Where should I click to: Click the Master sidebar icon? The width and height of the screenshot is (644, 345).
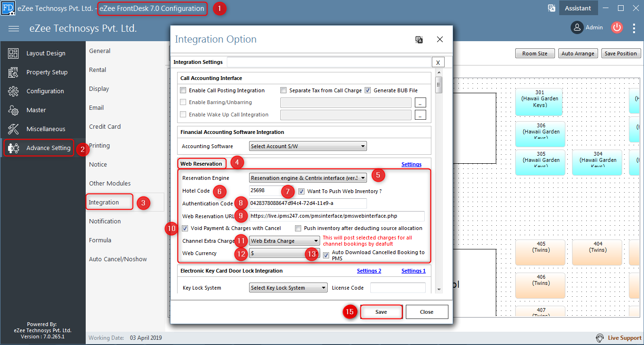pos(13,110)
